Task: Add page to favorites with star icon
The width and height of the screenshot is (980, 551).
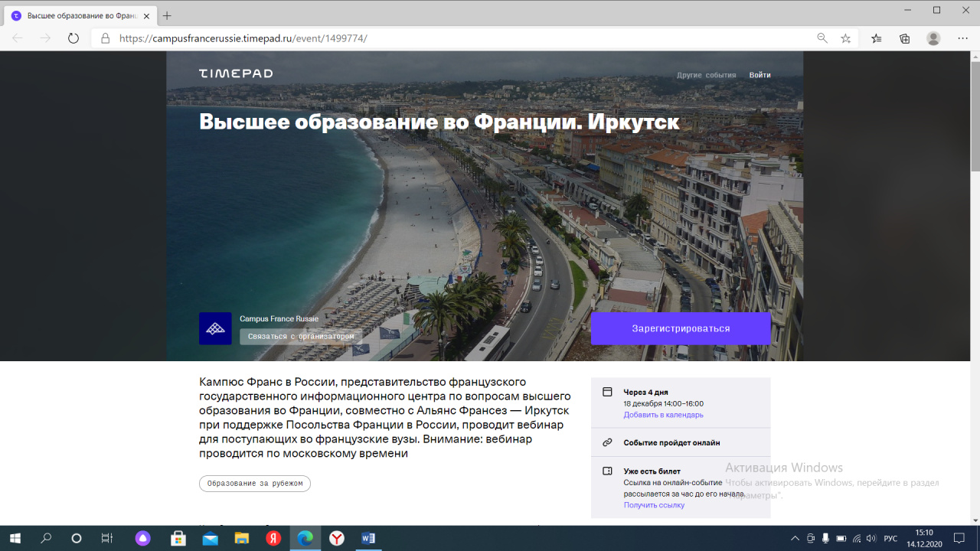Action: click(x=845, y=38)
